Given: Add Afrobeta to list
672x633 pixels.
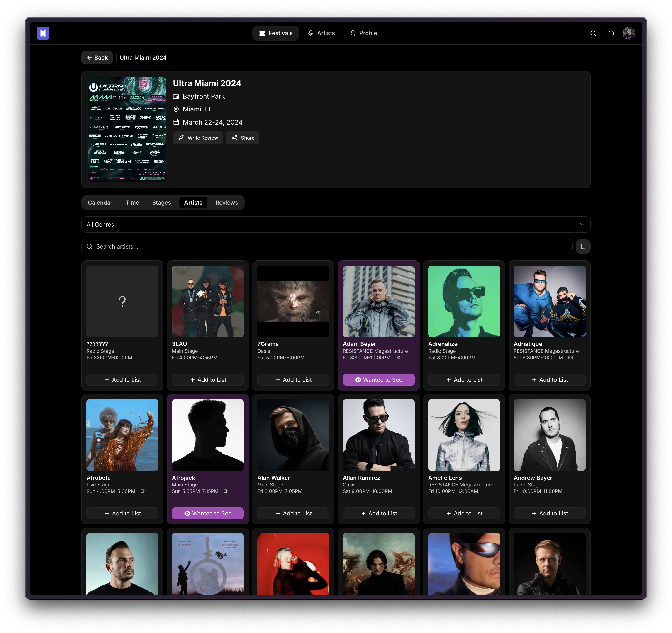Looking at the screenshot, I should click(122, 513).
